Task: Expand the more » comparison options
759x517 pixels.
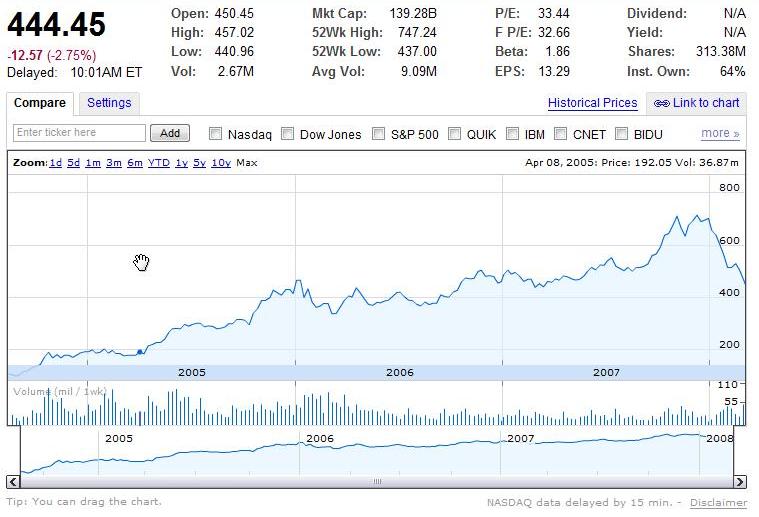Action: pos(720,133)
